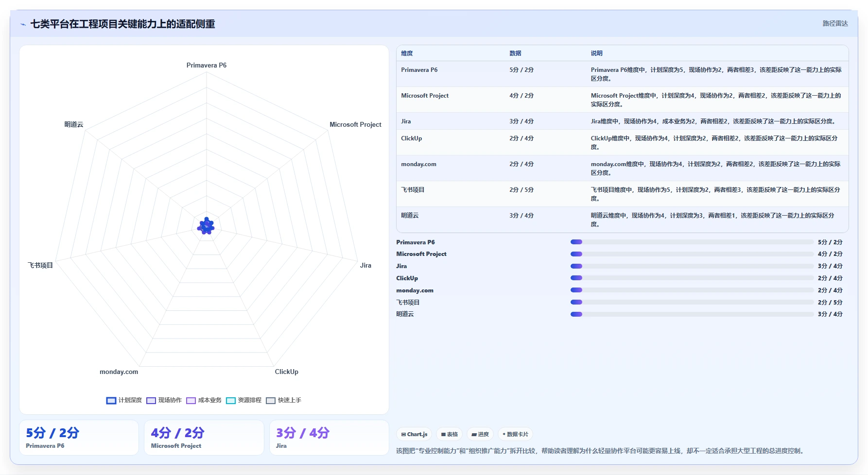Select the 表格 chip
Screen dimensions: 868x475
[449, 434]
